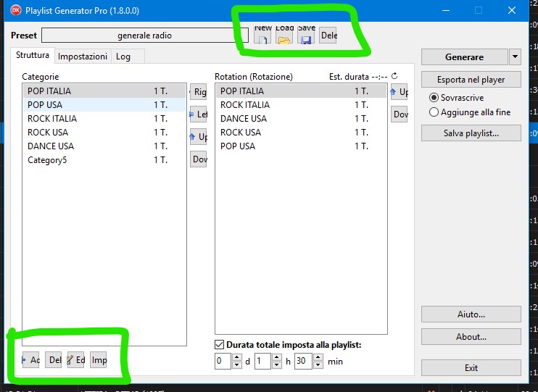Click the Edit category pencil button
The width and height of the screenshot is (538, 392).
coord(76,360)
